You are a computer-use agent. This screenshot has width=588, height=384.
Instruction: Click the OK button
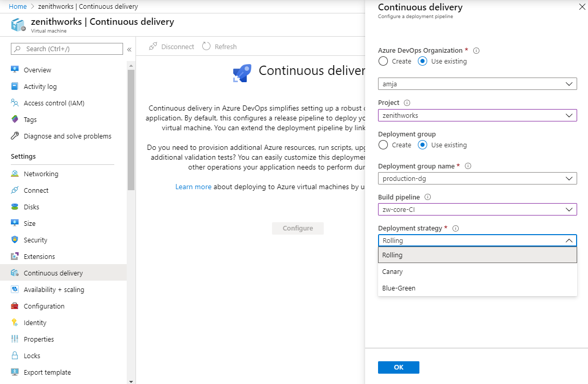coord(398,367)
